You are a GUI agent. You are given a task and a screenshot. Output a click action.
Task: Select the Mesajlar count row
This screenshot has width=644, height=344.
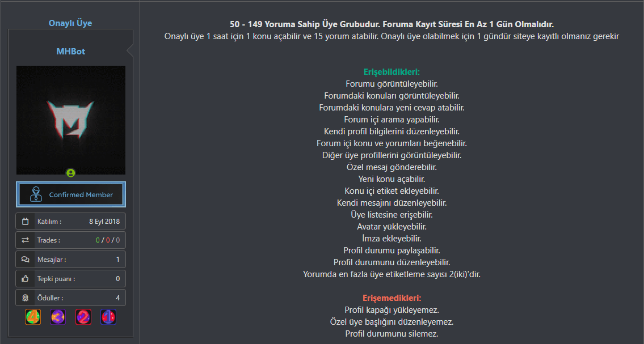[x=71, y=260]
